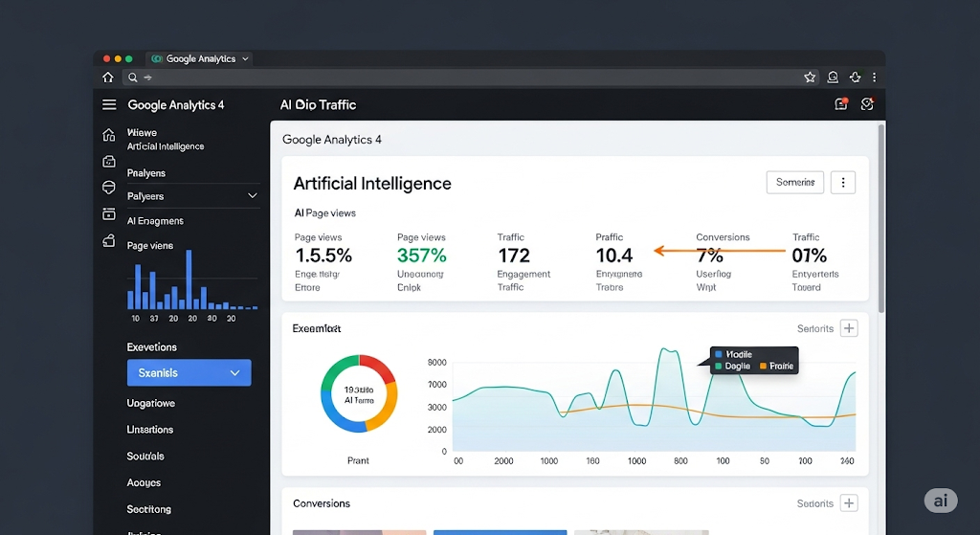
Task: Select Wiiawe Articial Intelligence in sidebar
Action: (165, 140)
